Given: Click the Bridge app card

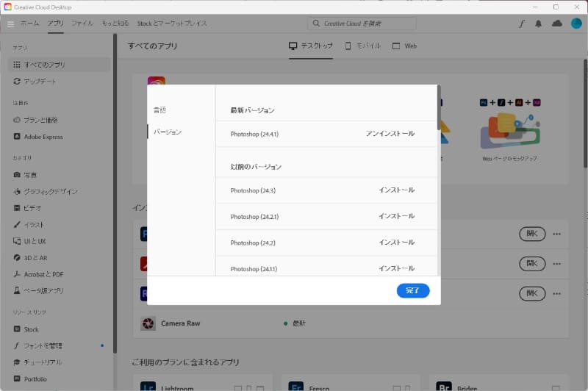Looking at the screenshot, I should 499,383.
